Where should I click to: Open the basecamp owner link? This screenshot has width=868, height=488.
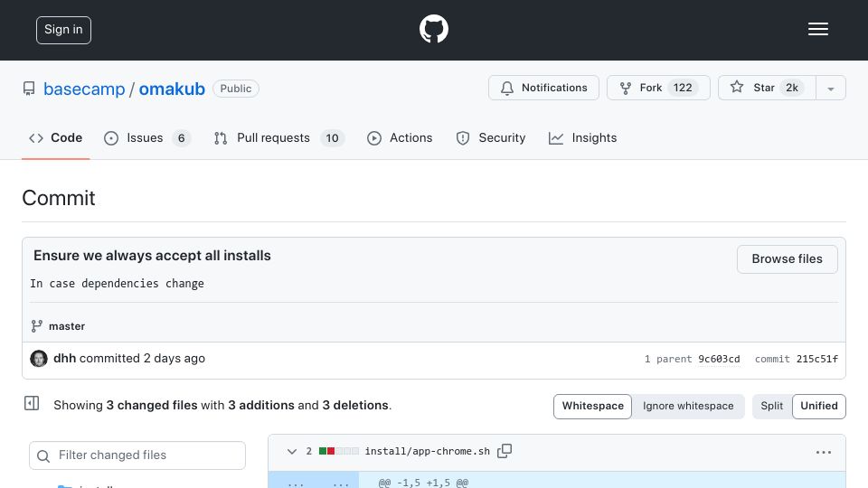point(84,89)
